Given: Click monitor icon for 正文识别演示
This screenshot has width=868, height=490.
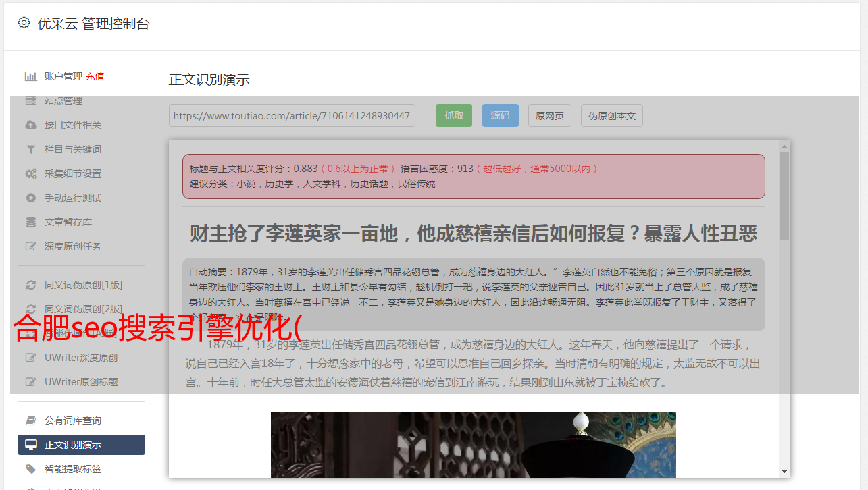Looking at the screenshot, I should (x=30, y=445).
